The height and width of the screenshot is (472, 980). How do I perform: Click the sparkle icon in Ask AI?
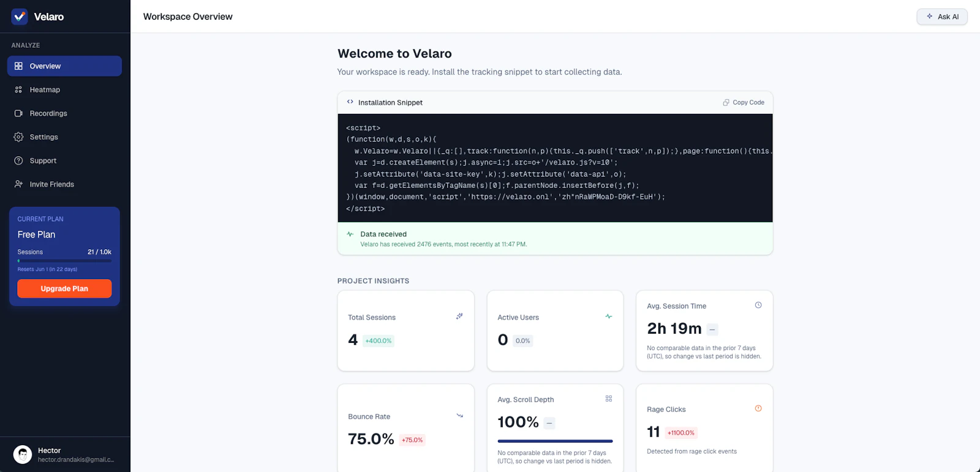tap(930, 17)
